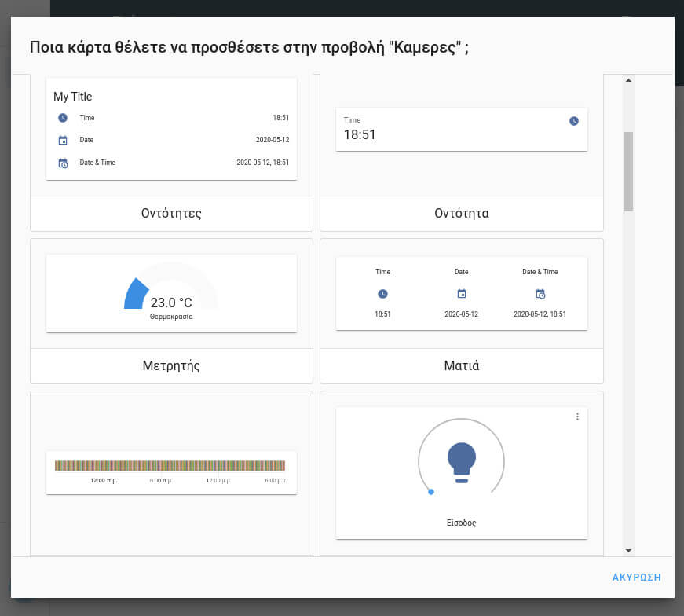The image size is (684, 616).
Task: Click the value '2020-05-12' in the Date row
Action: coord(273,140)
